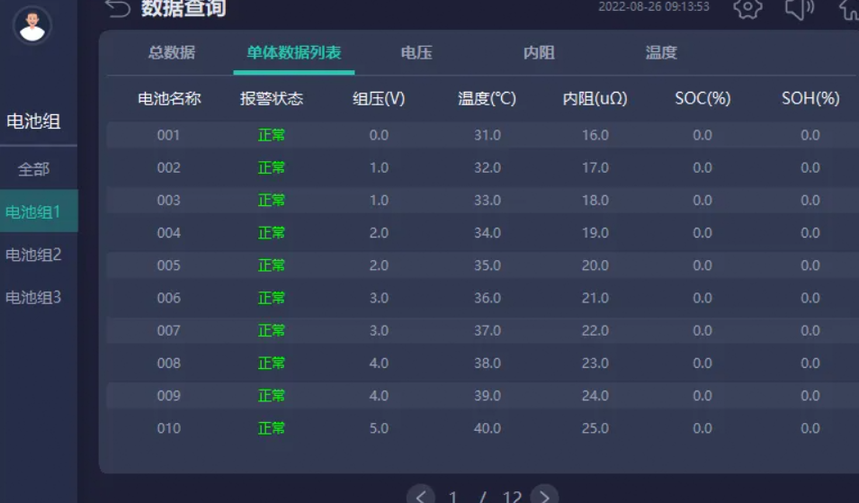Click 正常 status of battery 010
859x503 pixels.
pyautogui.click(x=271, y=428)
